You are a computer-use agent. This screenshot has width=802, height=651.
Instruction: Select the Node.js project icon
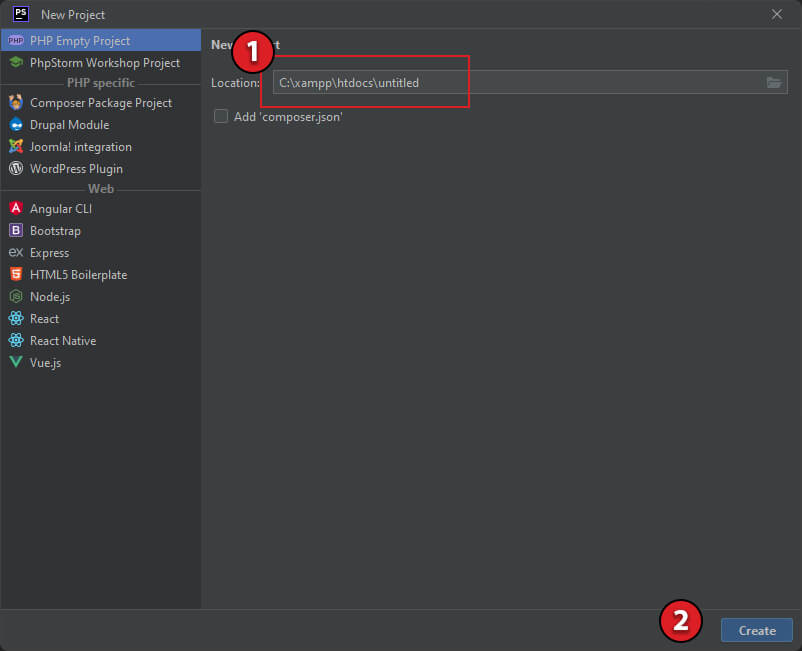click(x=16, y=296)
